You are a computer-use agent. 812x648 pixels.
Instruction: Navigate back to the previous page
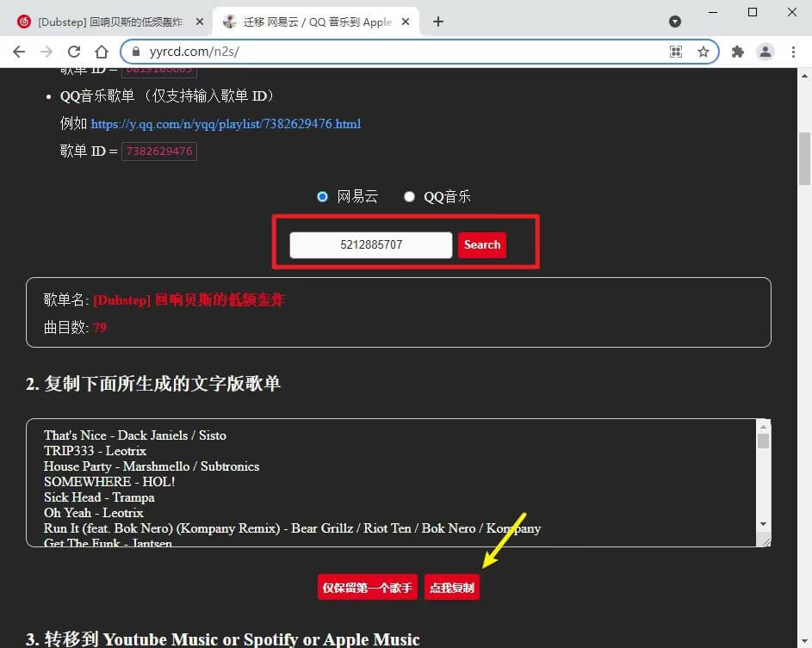pos(19,52)
